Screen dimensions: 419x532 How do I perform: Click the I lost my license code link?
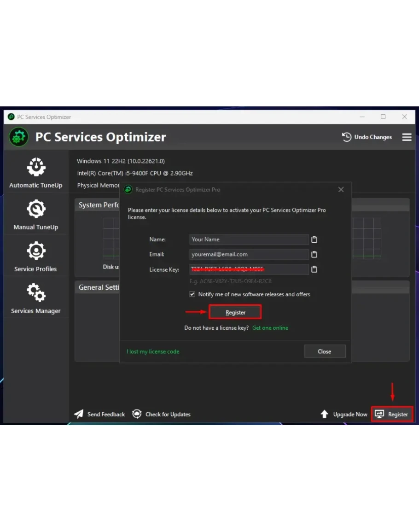pos(153,351)
